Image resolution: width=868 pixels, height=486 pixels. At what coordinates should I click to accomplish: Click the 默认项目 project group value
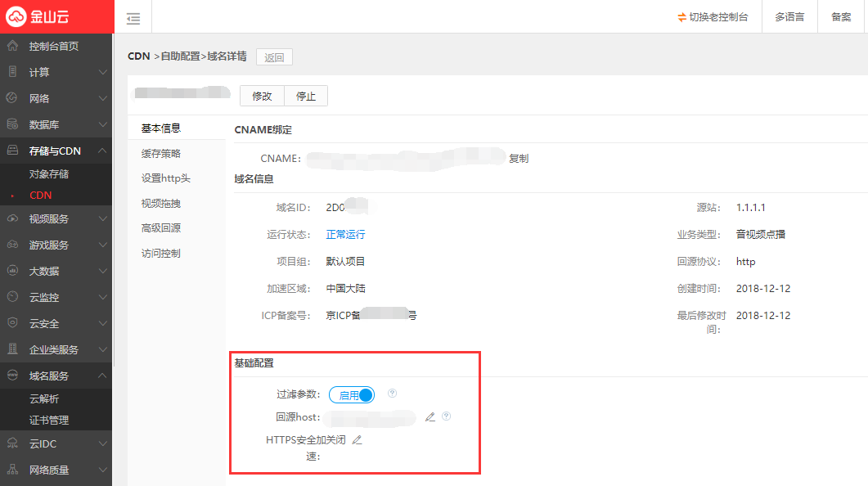pyautogui.click(x=345, y=261)
